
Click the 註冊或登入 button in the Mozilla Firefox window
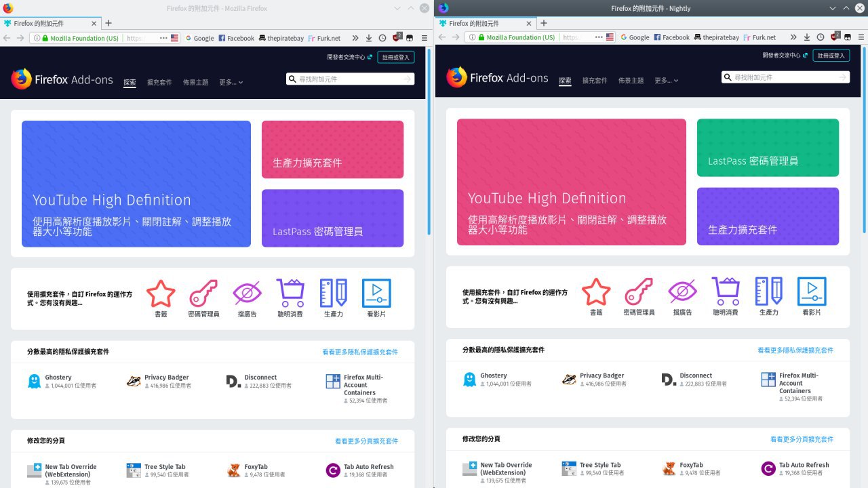tap(395, 58)
